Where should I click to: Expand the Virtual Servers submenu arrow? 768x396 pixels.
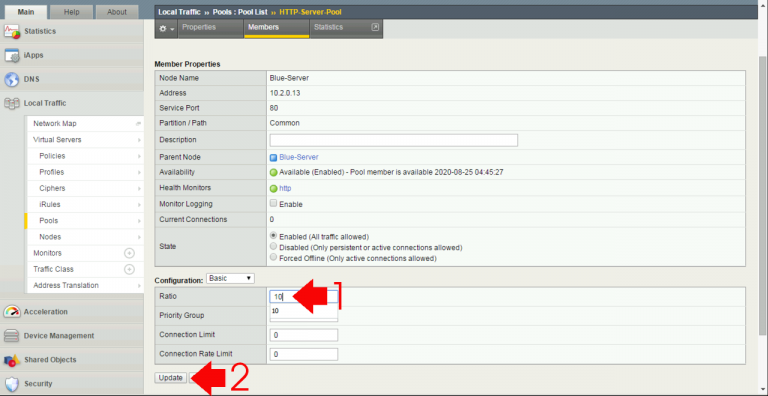pyautogui.click(x=139, y=140)
